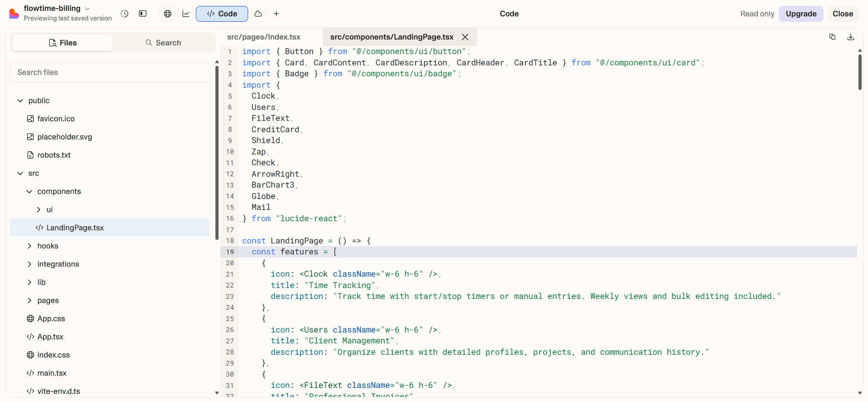Screen dimensions: 868x402
Task: Open the flowtime-billing project dropdown
Action: click(x=57, y=9)
